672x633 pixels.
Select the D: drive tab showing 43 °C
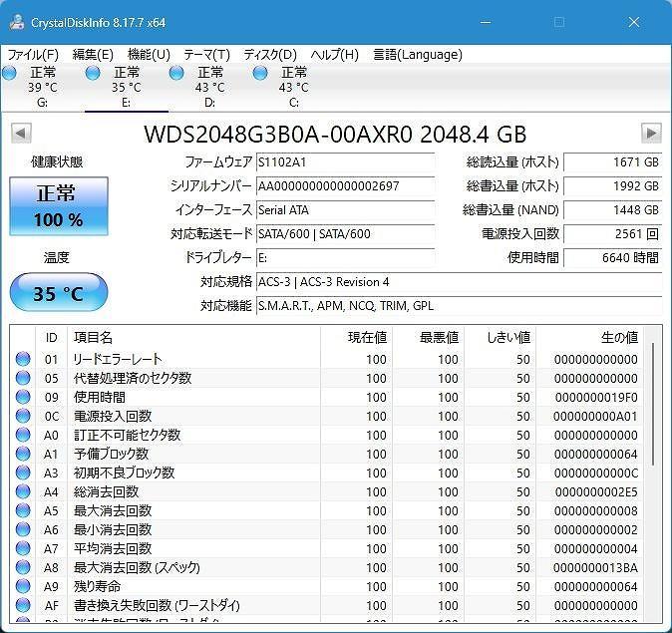pyautogui.click(x=209, y=87)
